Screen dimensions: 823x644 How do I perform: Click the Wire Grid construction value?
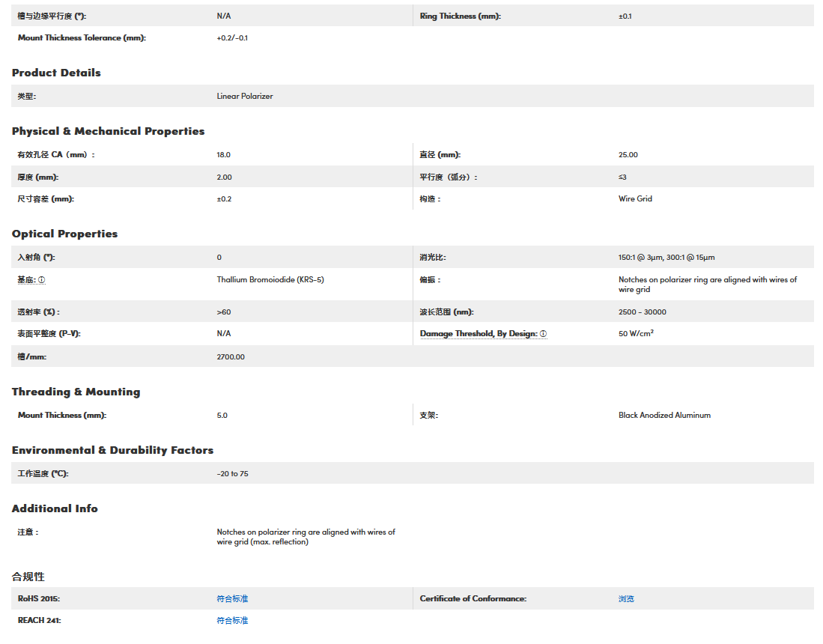pyautogui.click(x=635, y=199)
